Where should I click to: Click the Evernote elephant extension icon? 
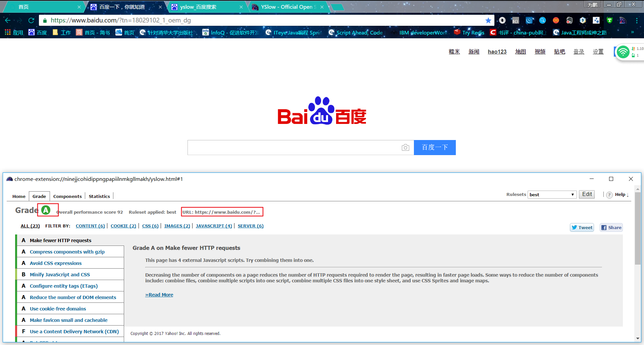569,20
